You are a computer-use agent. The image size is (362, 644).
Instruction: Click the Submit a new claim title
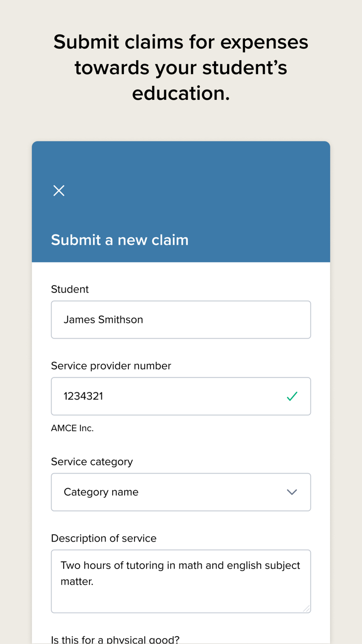[x=119, y=240]
